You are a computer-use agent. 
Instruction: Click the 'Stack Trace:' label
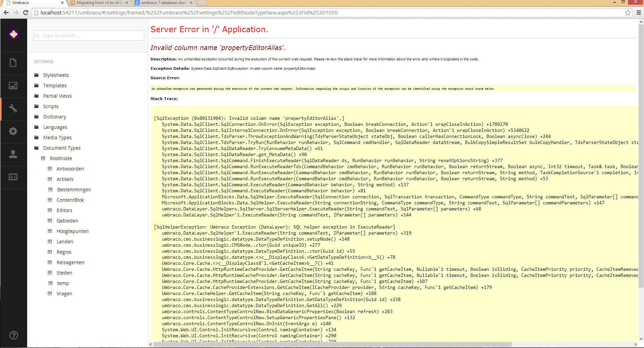pos(164,99)
